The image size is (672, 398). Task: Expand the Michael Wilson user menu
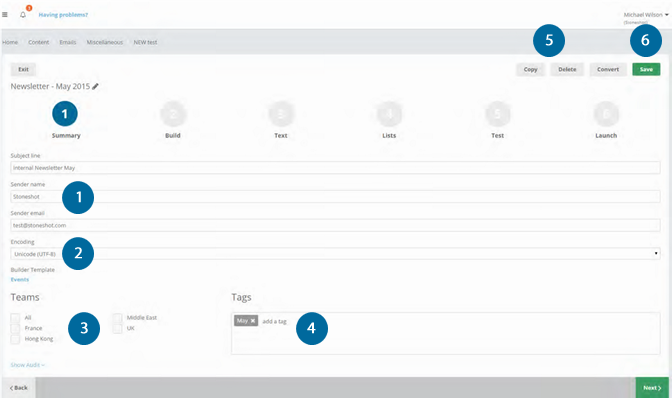(646, 15)
